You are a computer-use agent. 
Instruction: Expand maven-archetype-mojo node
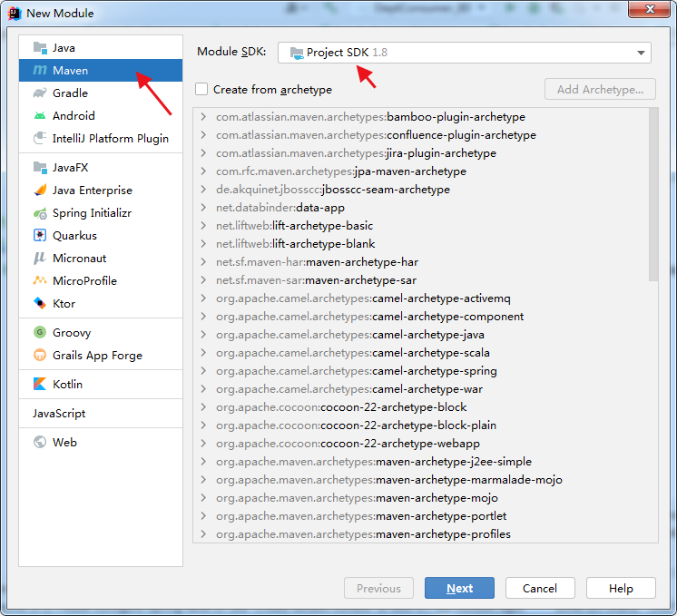203,498
